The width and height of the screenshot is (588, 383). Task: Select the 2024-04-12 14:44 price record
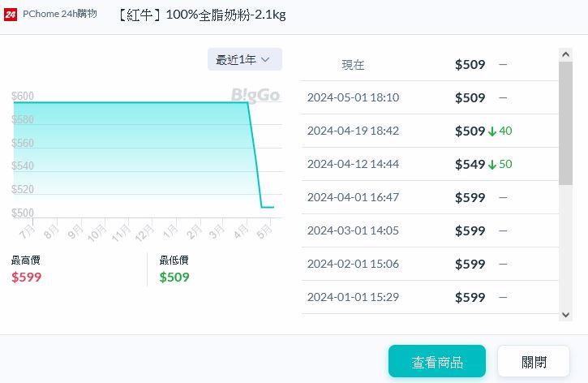(x=353, y=164)
